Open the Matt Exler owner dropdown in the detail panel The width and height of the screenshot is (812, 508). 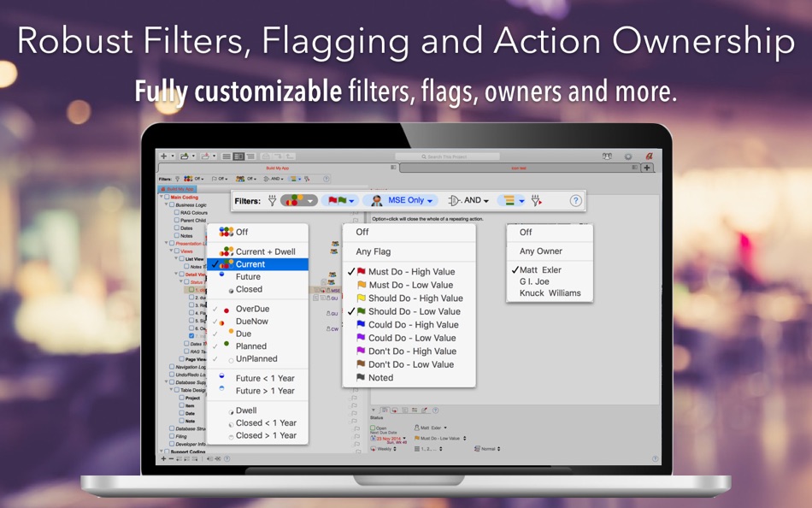tap(431, 428)
